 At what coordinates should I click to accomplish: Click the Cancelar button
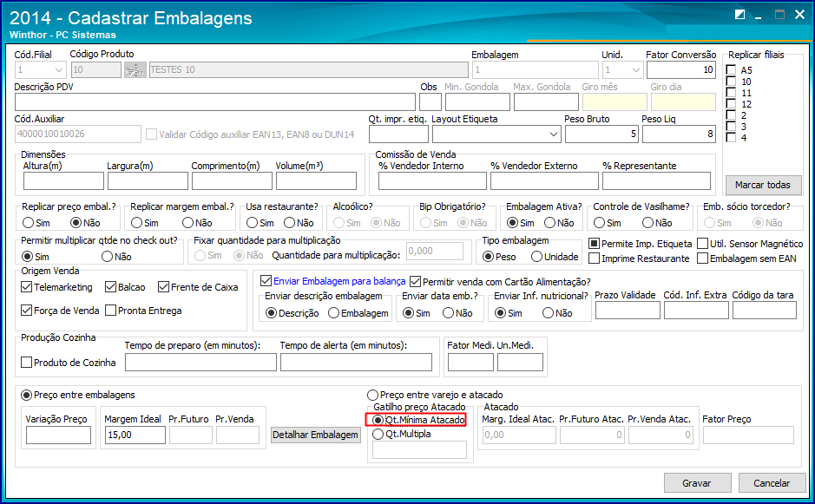point(772,482)
